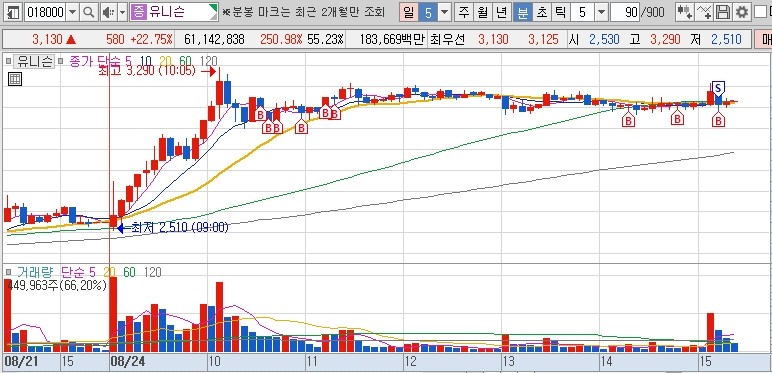Select the 틱 tick chart button
This screenshot has height=373, width=772.
560,13
